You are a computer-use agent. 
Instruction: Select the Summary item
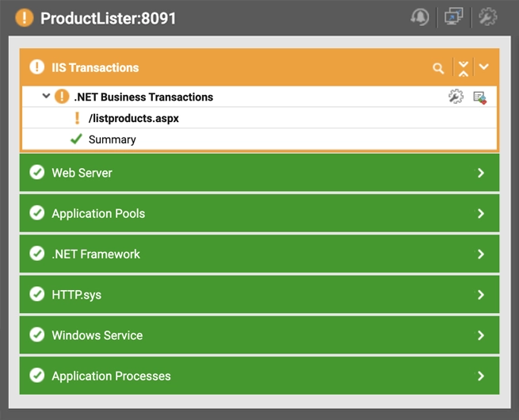pos(112,139)
